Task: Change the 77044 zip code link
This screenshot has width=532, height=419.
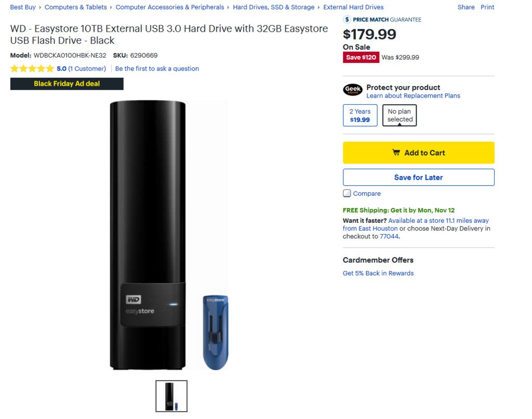Action: click(x=389, y=236)
